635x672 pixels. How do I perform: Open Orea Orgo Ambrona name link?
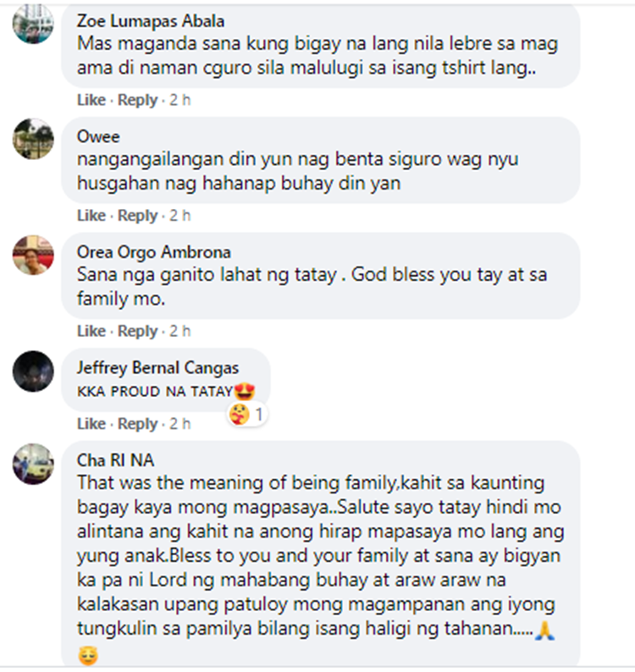coord(153,252)
